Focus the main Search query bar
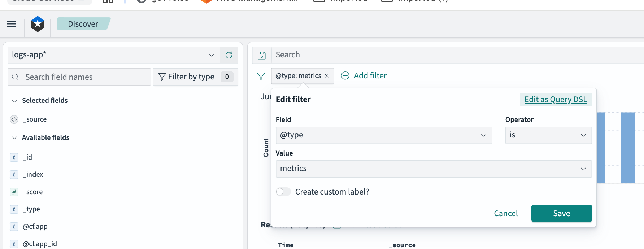Image resolution: width=644 pixels, height=249 pixels. coord(458,55)
